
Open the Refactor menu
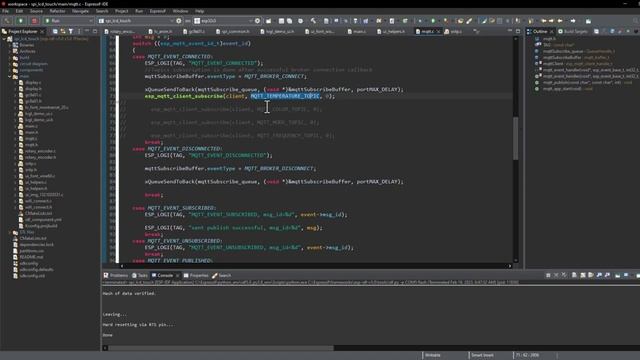point(58,11)
